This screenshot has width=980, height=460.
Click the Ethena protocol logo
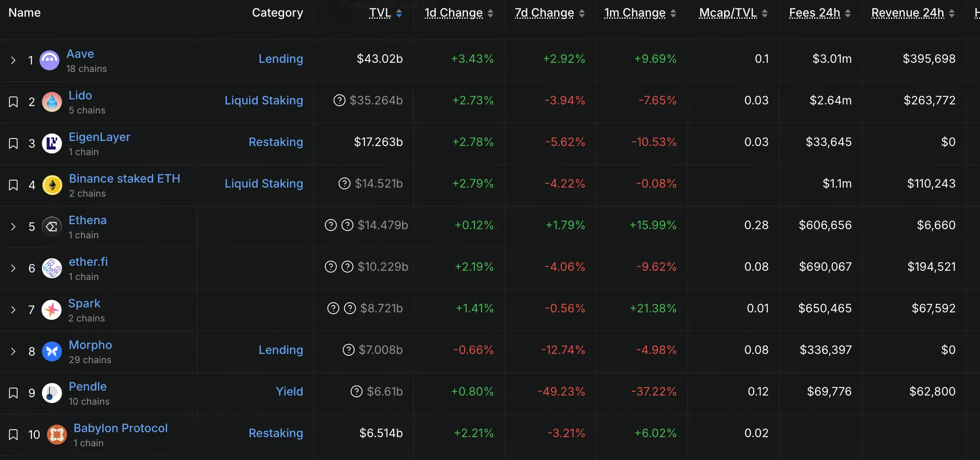pos(52,227)
